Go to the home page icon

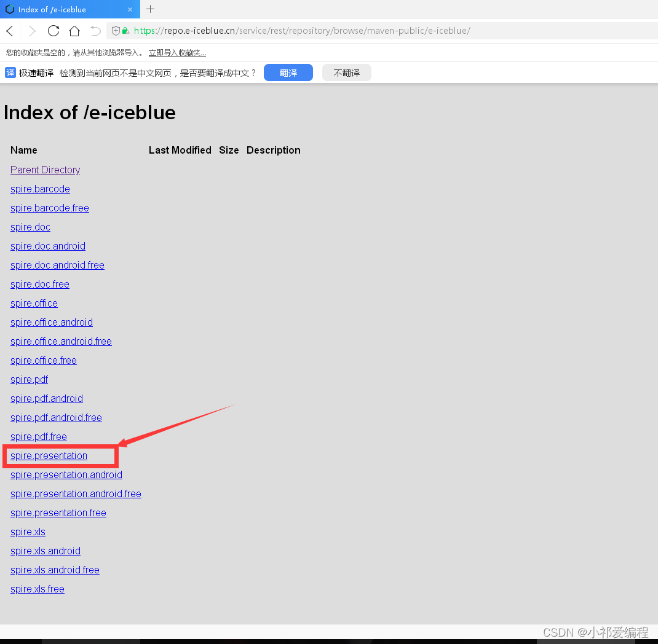[x=74, y=31]
